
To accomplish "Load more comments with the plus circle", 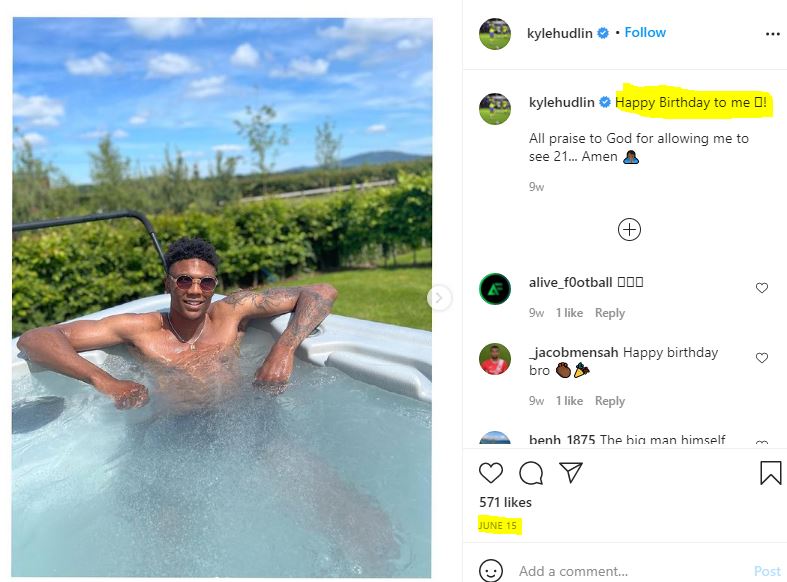I will pos(629,230).
